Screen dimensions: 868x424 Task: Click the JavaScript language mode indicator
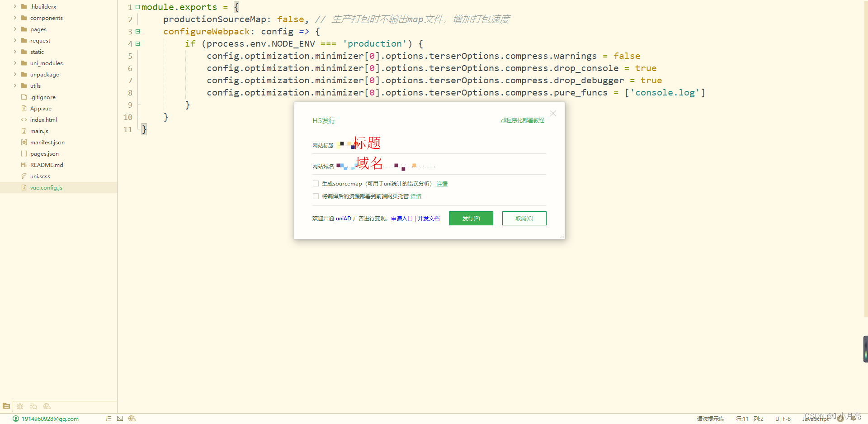pos(816,419)
